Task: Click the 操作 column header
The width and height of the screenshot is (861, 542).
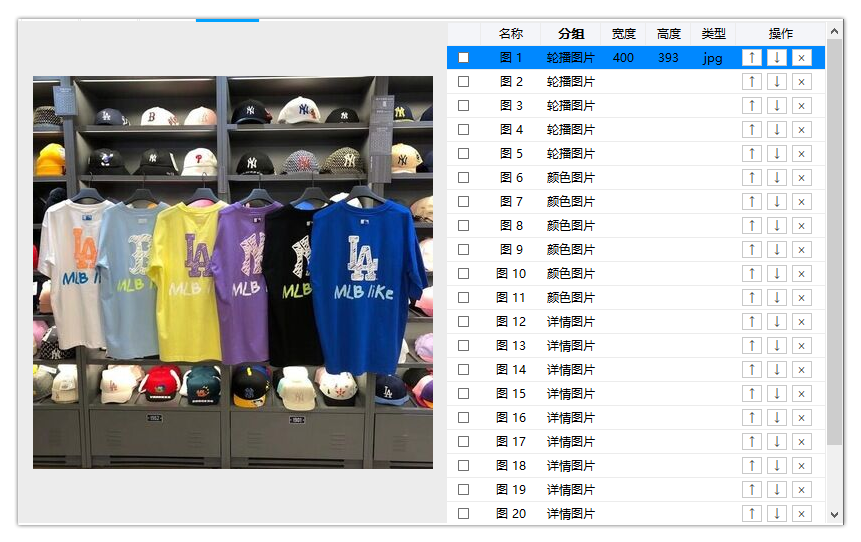Action: coord(780,33)
